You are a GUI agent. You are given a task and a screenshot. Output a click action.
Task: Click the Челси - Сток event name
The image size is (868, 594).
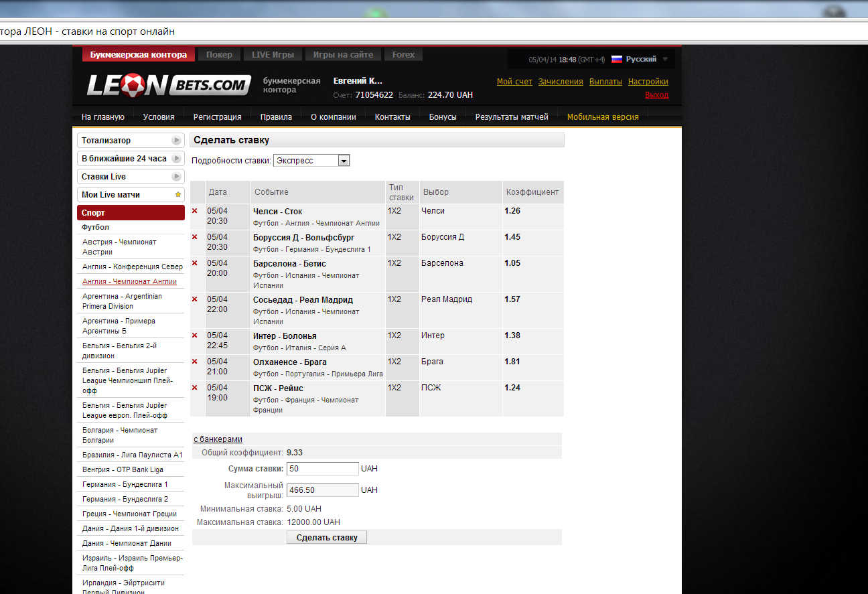tap(277, 212)
